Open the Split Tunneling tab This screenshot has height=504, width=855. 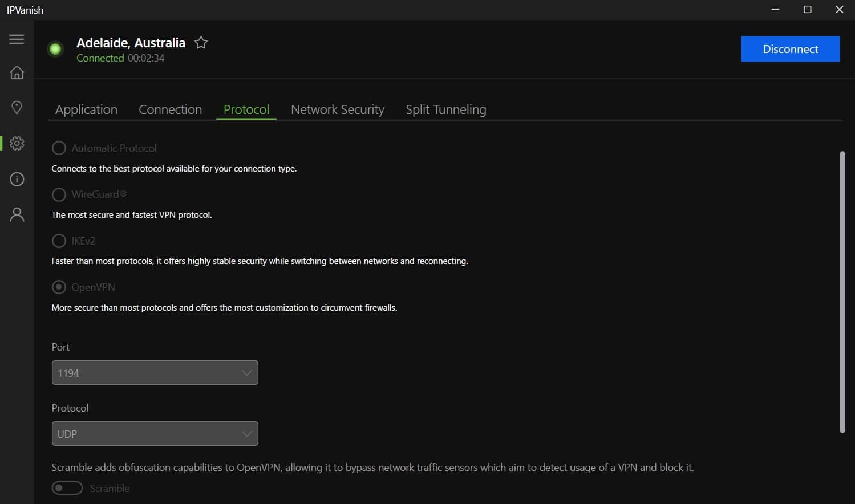[446, 109]
